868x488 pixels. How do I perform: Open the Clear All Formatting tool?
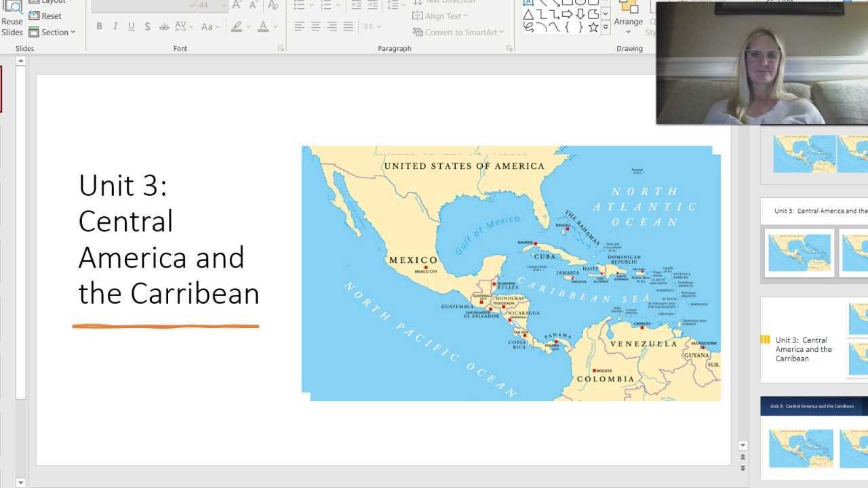point(273,4)
